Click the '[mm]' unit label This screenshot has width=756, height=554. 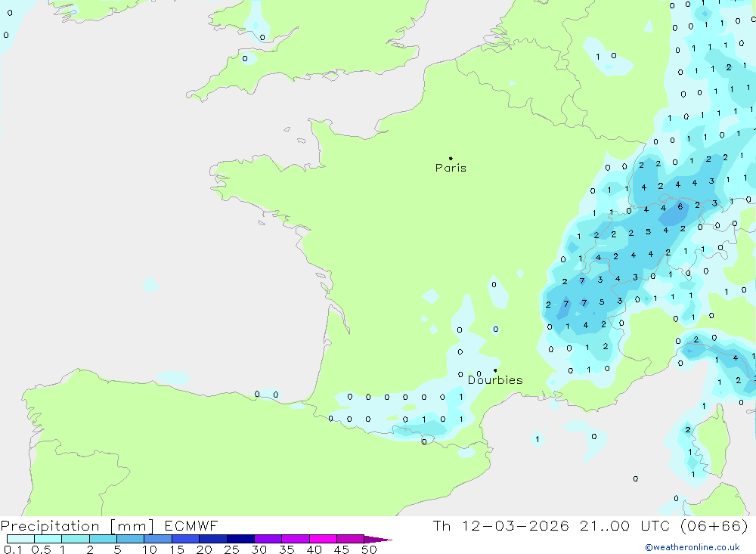pos(132,526)
